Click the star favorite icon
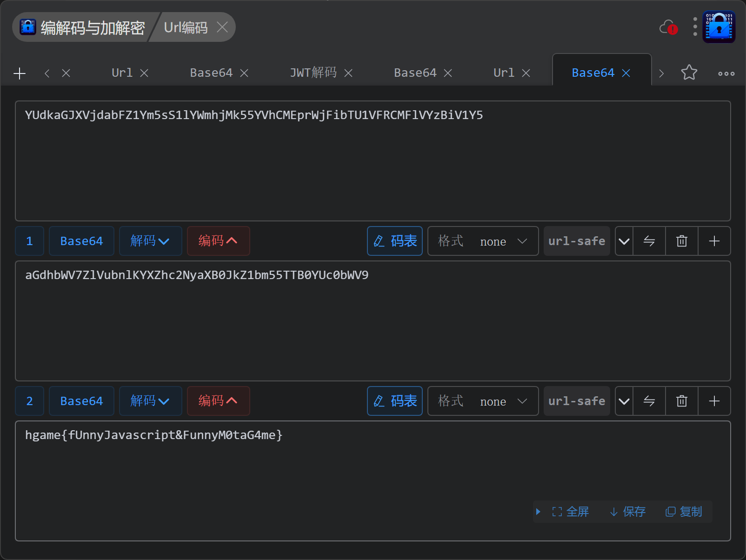This screenshot has height=560, width=746. [x=689, y=73]
